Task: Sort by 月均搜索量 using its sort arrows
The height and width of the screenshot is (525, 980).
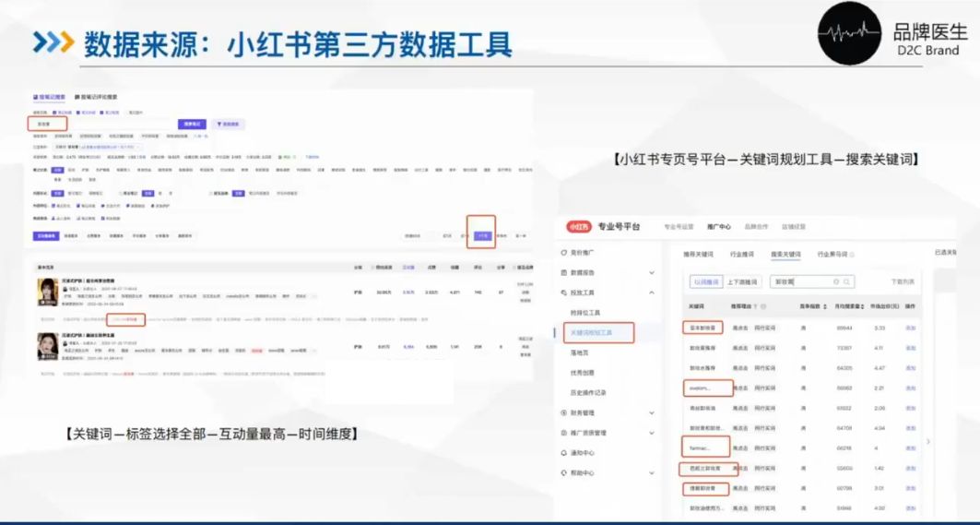Action: pyautogui.click(x=863, y=306)
